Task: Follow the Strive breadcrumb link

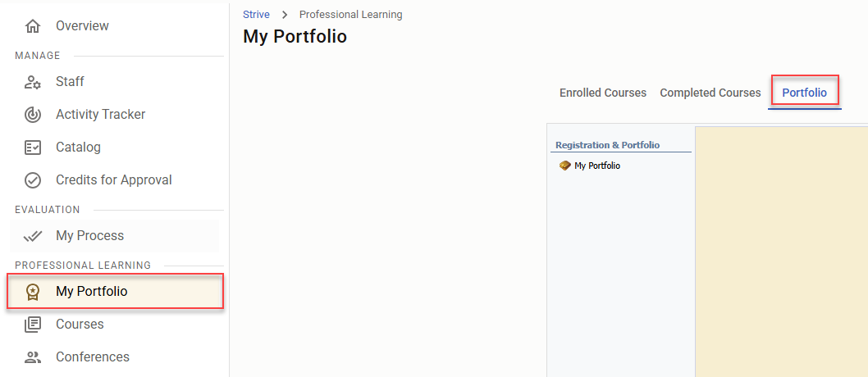Action: coord(256,15)
